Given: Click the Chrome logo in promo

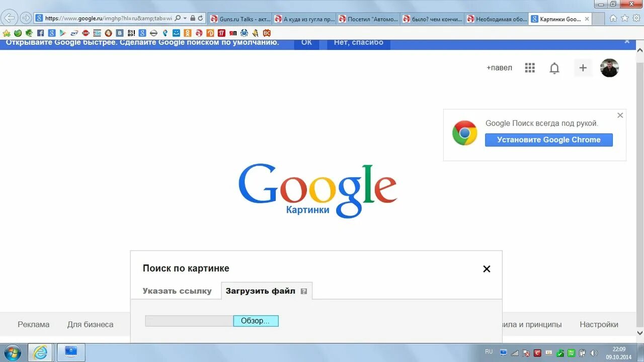Looking at the screenshot, I should (464, 133).
